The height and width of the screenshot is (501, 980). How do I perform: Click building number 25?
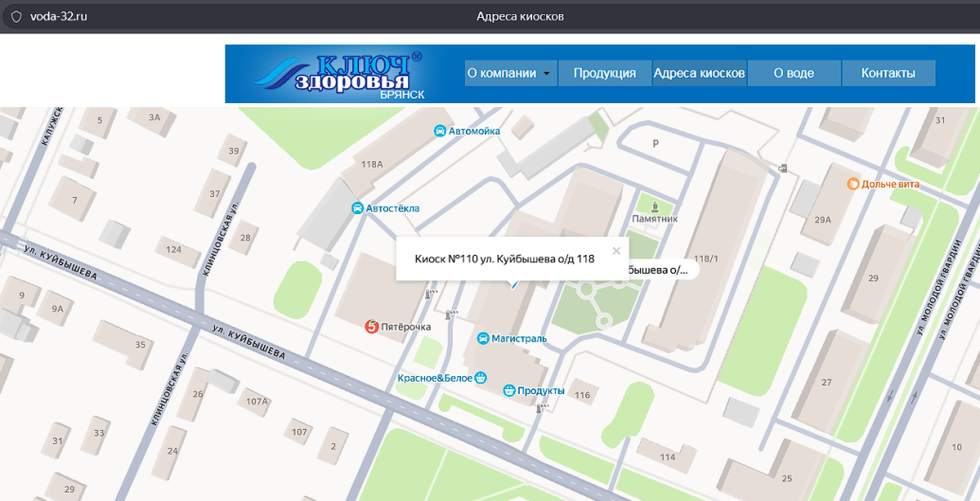click(787, 478)
